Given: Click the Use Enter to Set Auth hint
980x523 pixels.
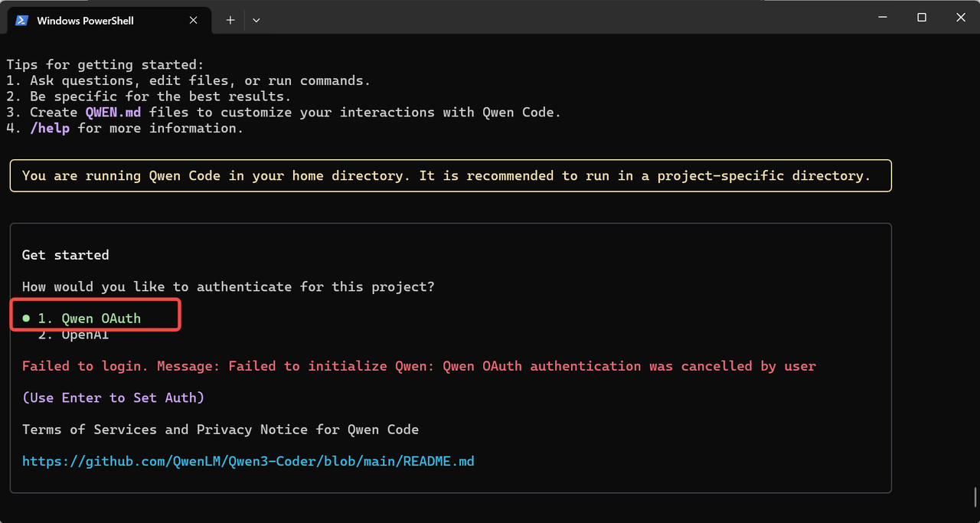Looking at the screenshot, I should pos(113,397).
